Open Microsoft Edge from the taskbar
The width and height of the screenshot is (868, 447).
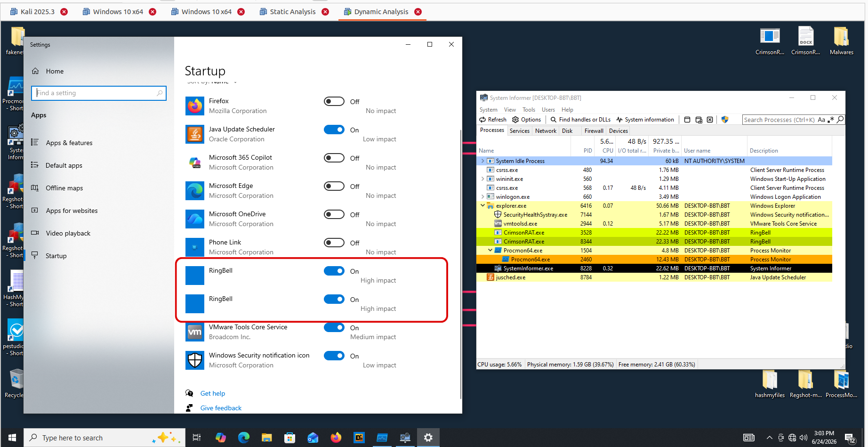point(244,438)
